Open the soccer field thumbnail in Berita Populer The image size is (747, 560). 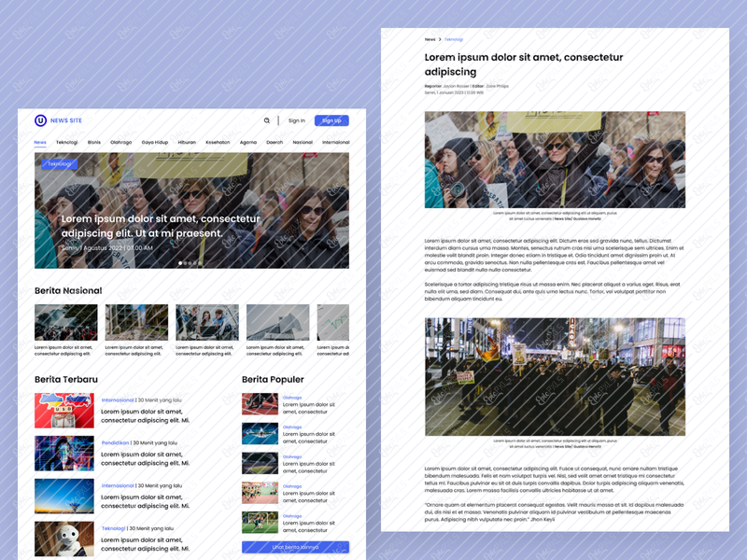click(x=261, y=523)
